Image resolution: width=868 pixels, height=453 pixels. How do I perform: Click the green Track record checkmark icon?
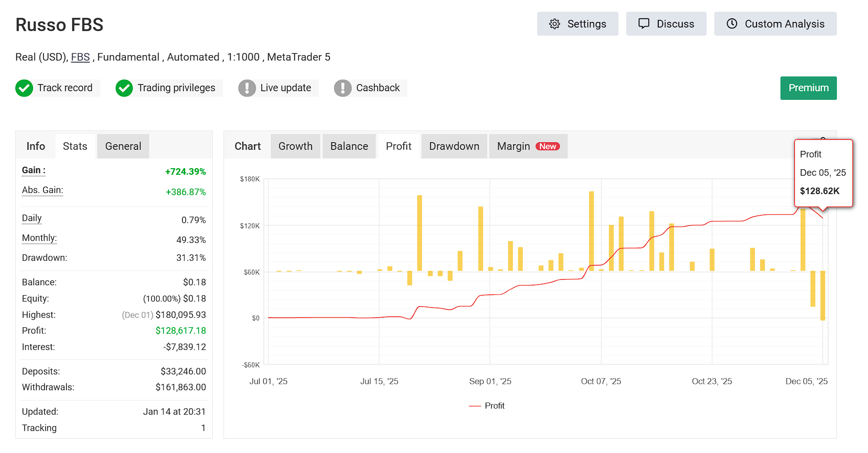(x=24, y=88)
